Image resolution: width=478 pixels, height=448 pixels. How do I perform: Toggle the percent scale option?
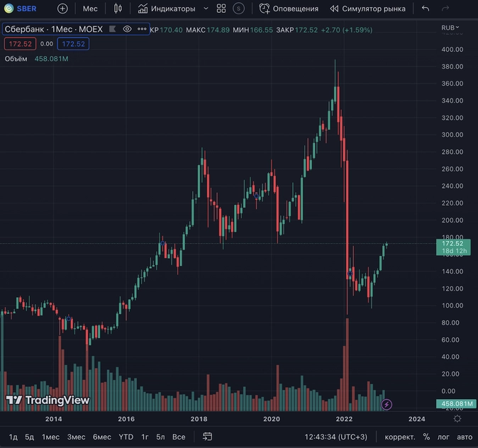(x=426, y=437)
